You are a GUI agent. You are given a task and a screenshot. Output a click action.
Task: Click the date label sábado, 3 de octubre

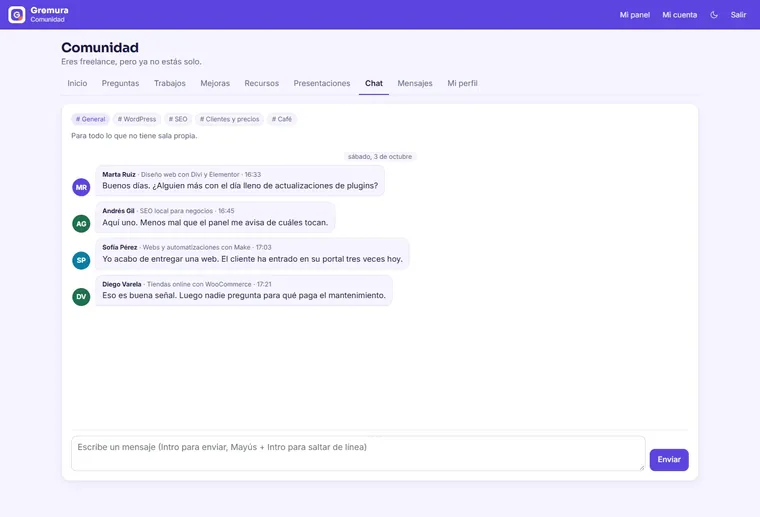click(x=380, y=157)
